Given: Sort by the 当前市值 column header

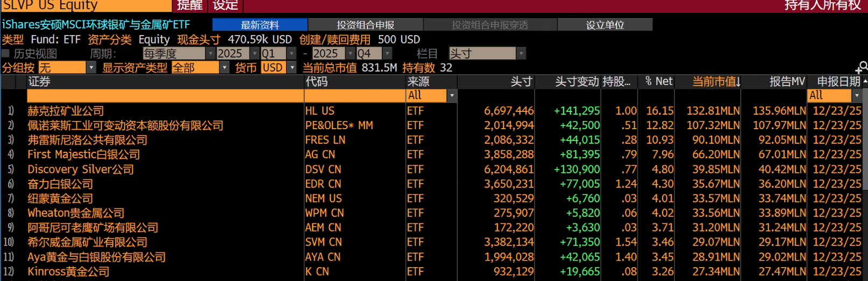Looking at the screenshot, I should (716, 81).
